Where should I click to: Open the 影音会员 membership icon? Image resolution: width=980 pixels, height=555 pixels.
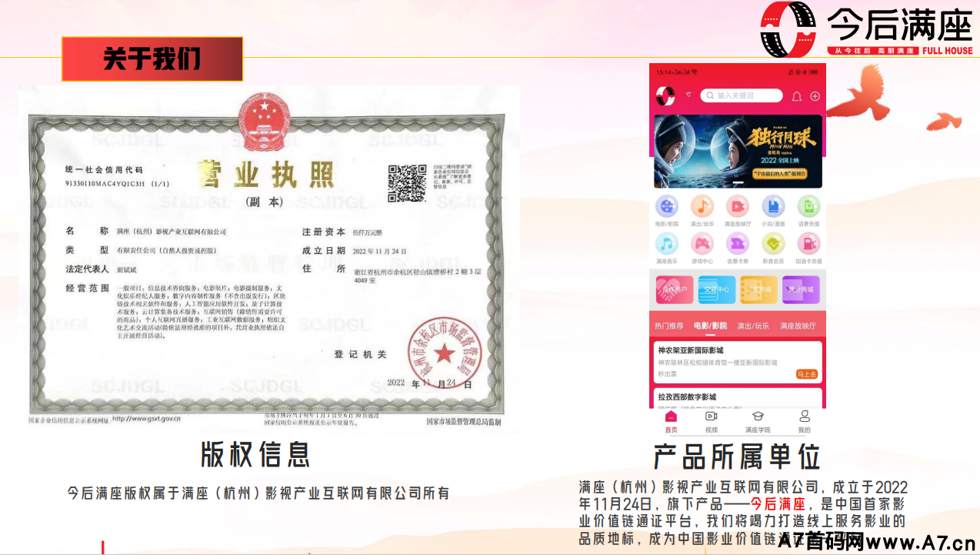773,244
